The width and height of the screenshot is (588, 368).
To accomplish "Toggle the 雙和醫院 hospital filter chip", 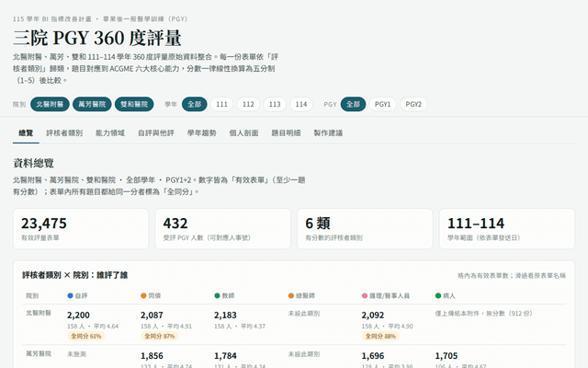I will point(134,104).
